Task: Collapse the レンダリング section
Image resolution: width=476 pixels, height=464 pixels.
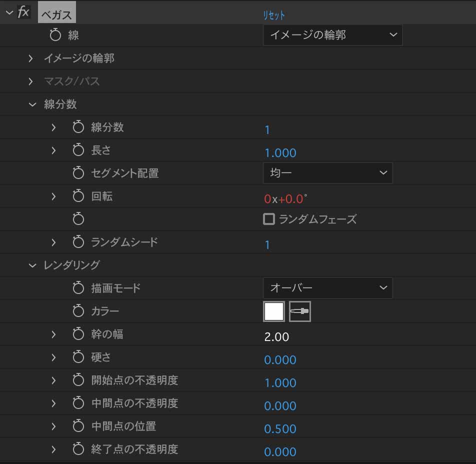Action: click(x=32, y=265)
